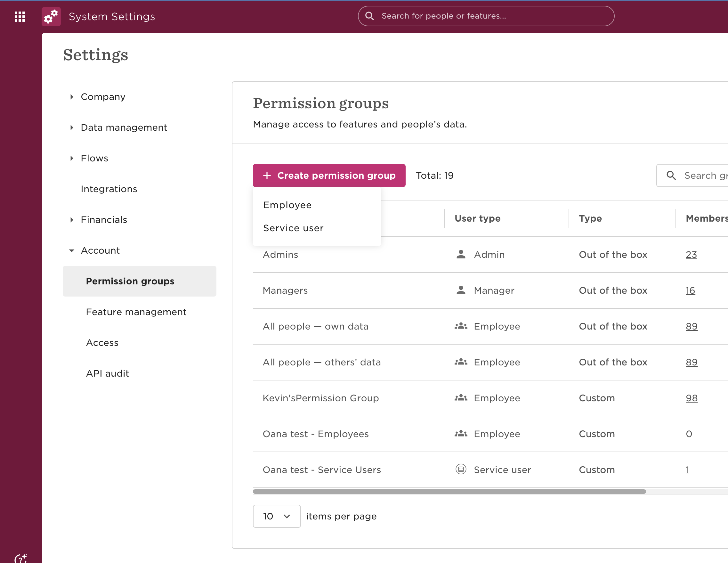Open the API audit page
The width and height of the screenshot is (728, 563).
pyautogui.click(x=107, y=373)
